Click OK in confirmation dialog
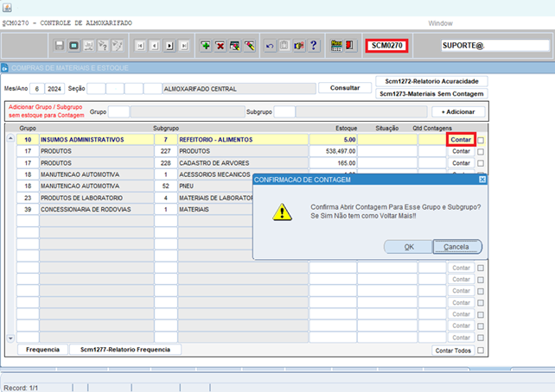 coord(408,247)
